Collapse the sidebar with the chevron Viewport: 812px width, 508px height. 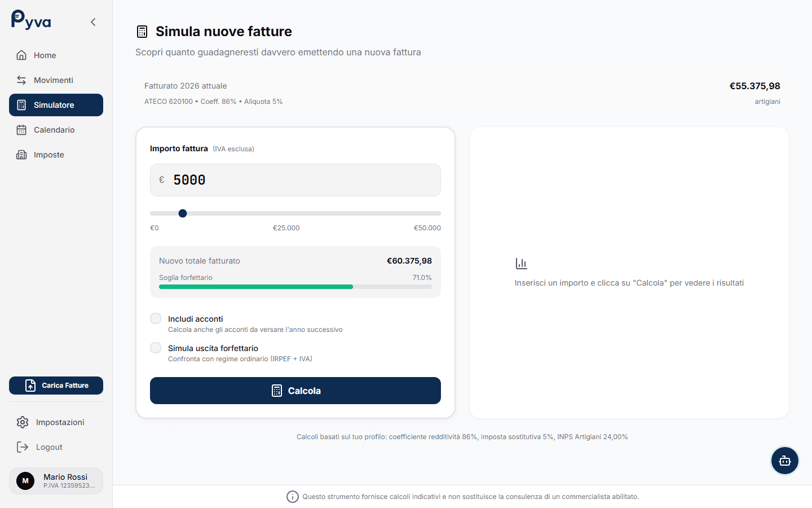point(93,21)
